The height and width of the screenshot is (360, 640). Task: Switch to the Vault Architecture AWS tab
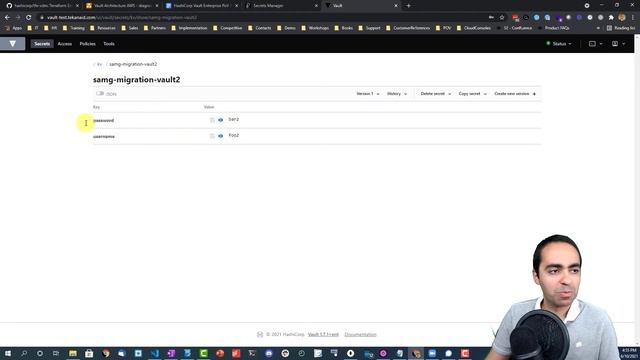point(122,6)
